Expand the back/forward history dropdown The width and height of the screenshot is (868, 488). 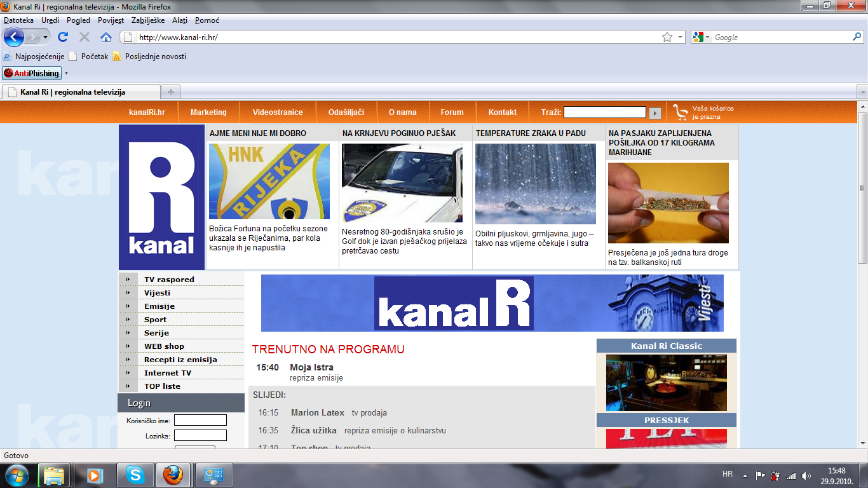[x=45, y=37]
